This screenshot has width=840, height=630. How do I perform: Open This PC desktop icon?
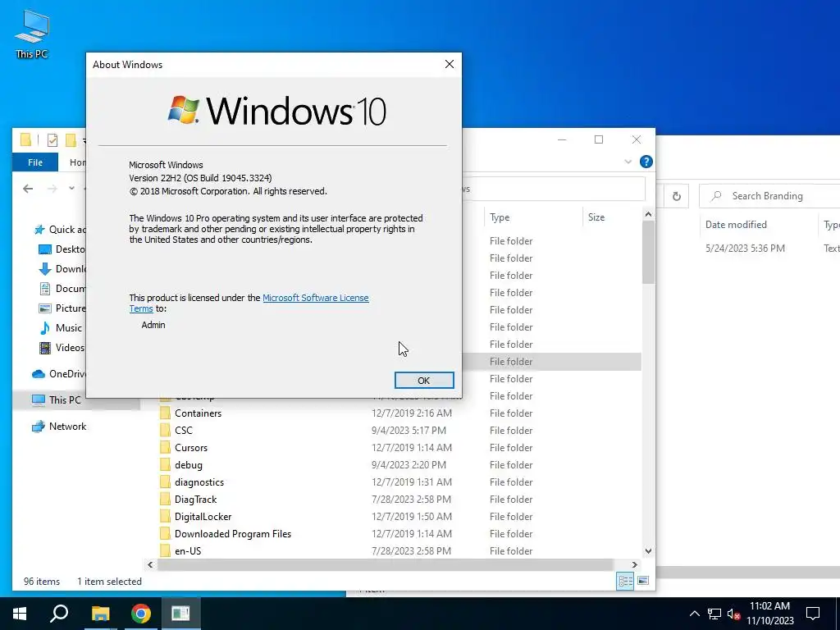click(32, 34)
